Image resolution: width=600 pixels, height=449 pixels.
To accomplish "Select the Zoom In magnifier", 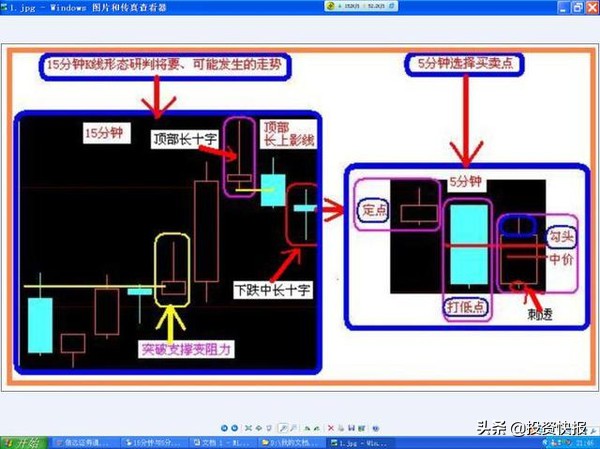I will tap(282, 427).
